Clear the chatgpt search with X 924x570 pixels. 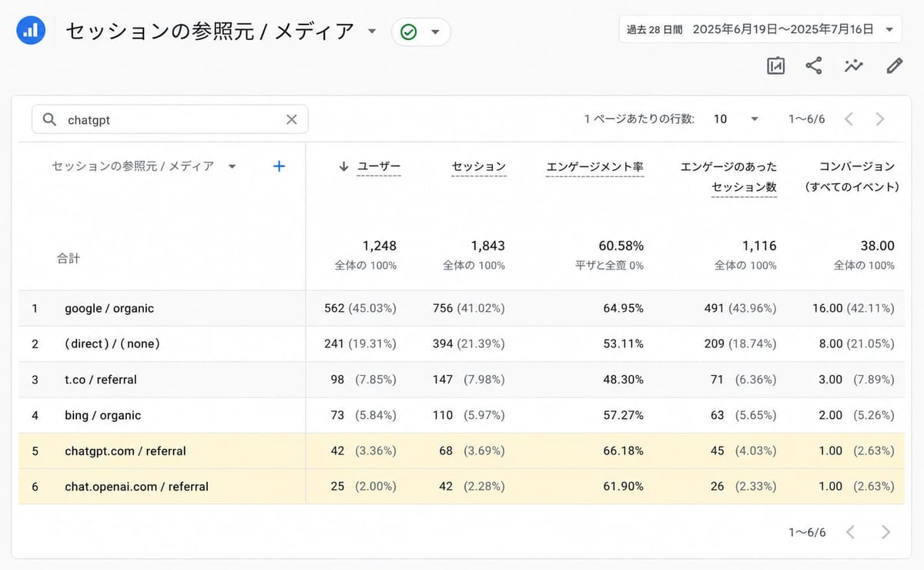(x=292, y=119)
